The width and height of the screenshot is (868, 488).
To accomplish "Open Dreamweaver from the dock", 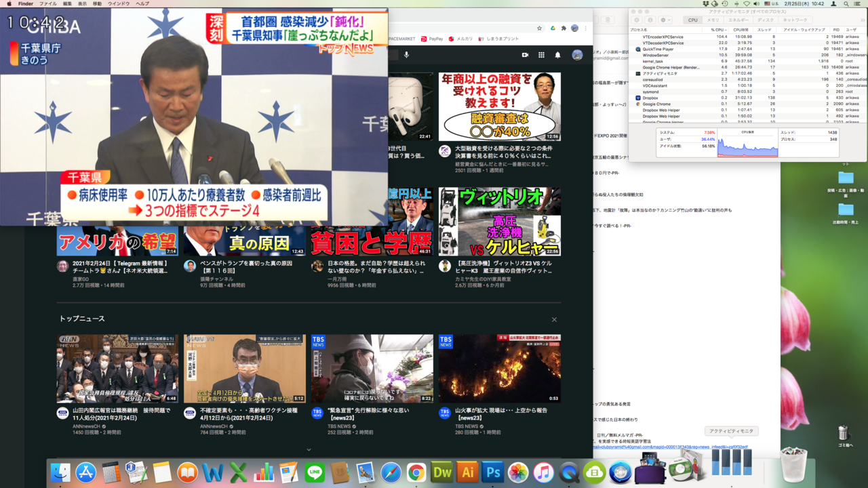I will click(x=442, y=472).
